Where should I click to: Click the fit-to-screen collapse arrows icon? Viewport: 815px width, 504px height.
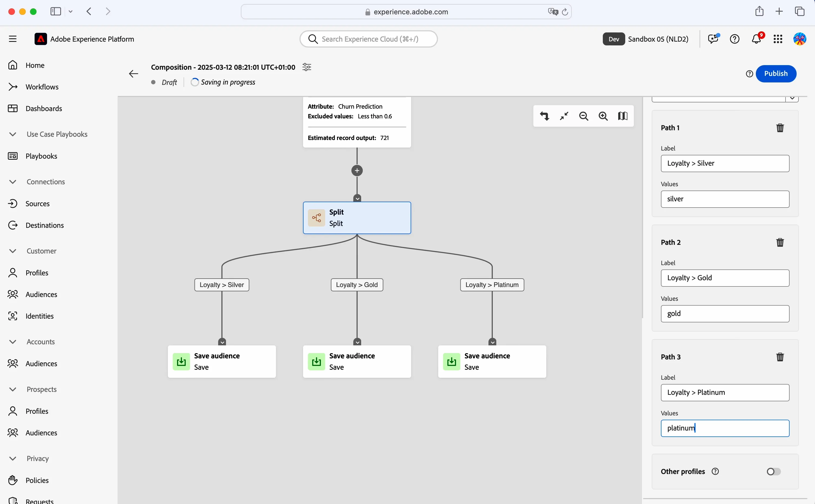point(564,116)
